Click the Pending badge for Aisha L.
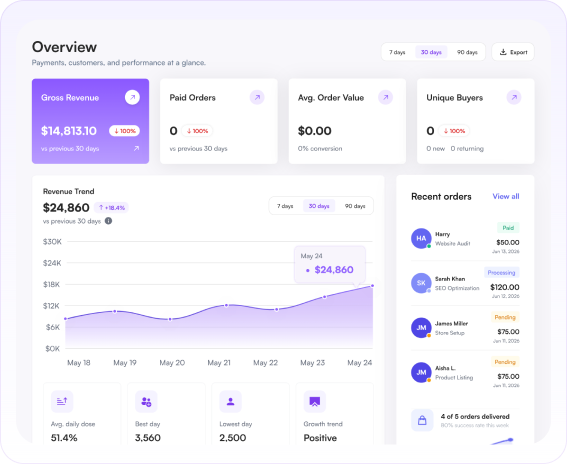 (505, 362)
